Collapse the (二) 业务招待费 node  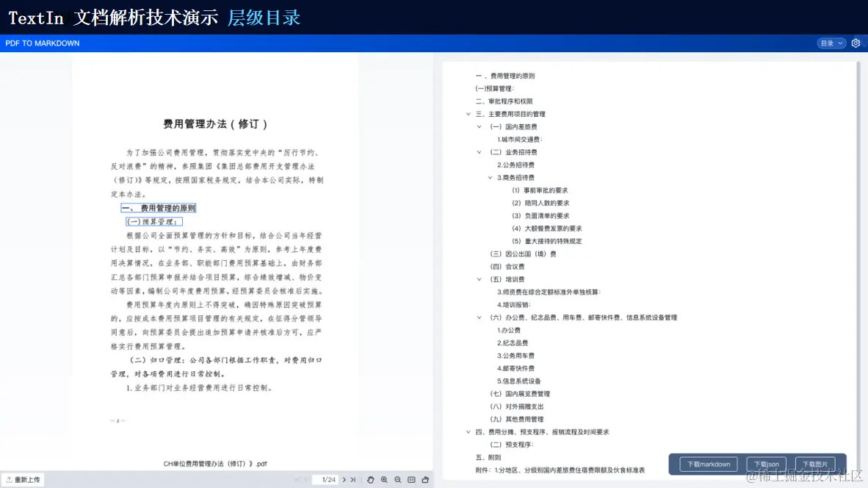click(480, 152)
